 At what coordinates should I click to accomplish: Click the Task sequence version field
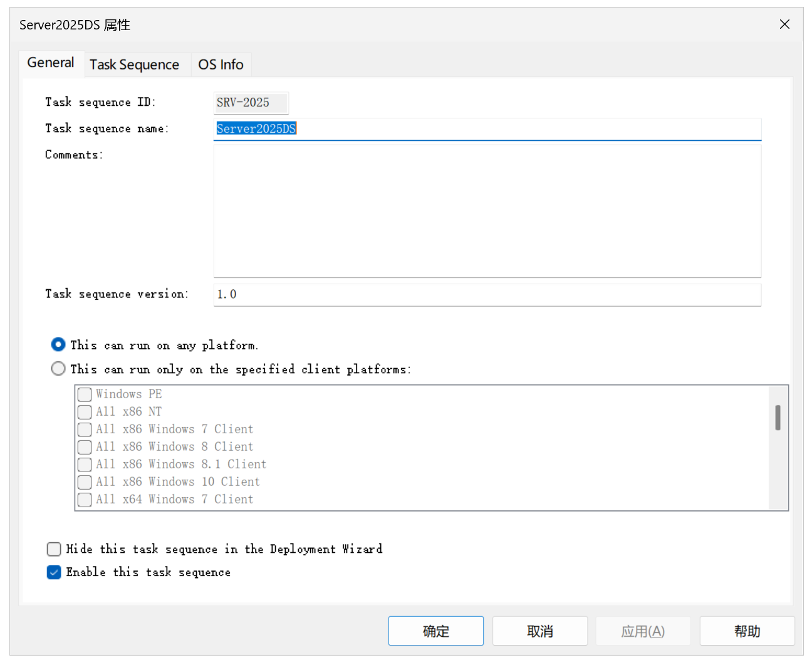point(487,295)
